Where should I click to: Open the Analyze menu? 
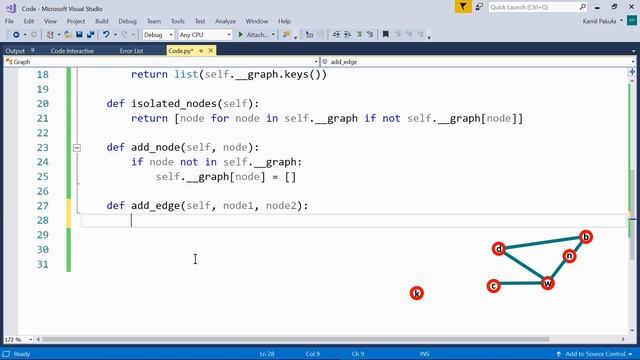tap(225, 21)
